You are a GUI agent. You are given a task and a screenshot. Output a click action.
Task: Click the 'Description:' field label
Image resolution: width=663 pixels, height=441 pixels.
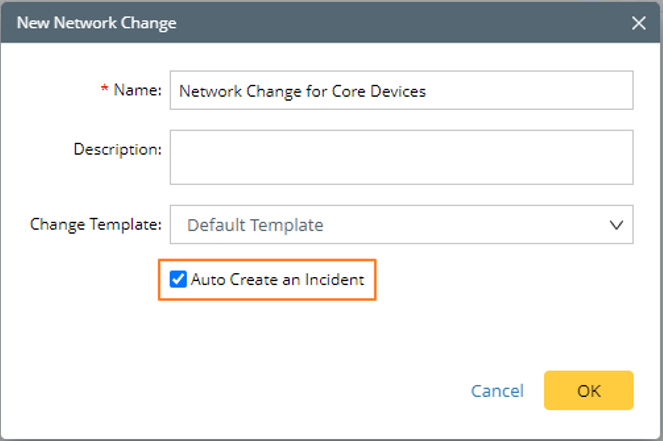(x=117, y=149)
